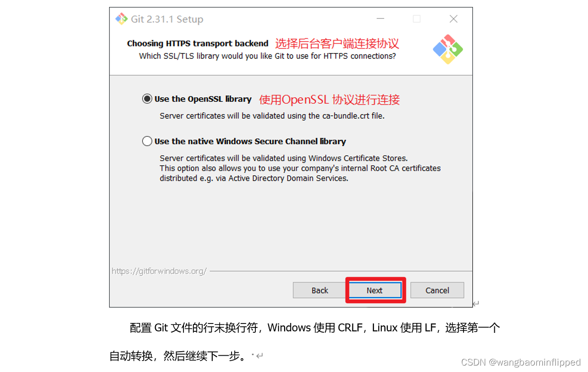This screenshot has width=588, height=372.
Task: Click the SSL/TLS library question subtitle
Action: point(267,56)
